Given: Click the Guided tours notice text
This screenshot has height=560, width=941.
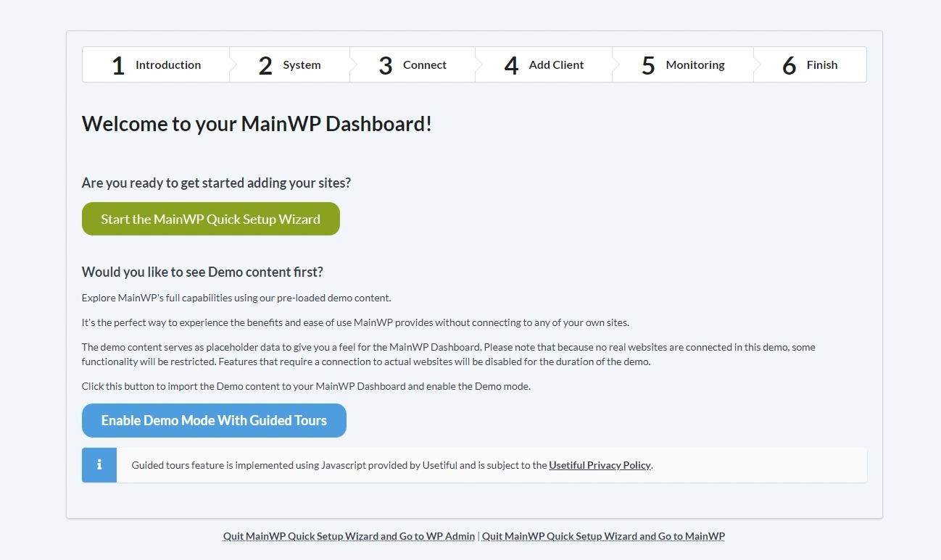Looking at the screenshot, I should [x=392, y=465].
